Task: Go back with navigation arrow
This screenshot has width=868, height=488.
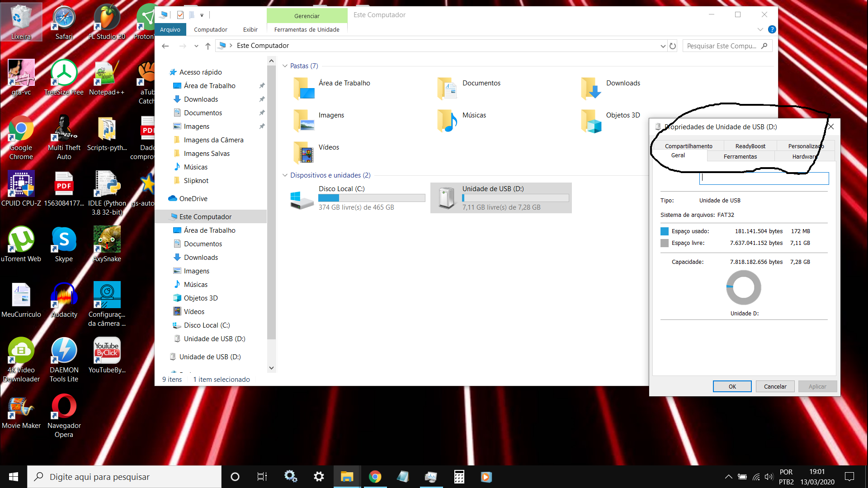Action: point(165,46)
